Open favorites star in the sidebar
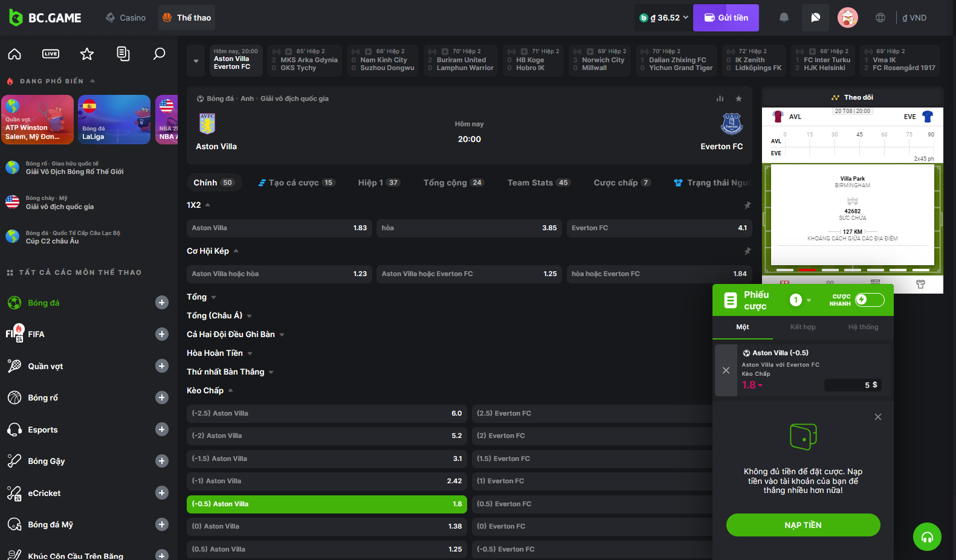Image resolution: width=956 pixels, height=560 pixels. [x=87, y=54]
